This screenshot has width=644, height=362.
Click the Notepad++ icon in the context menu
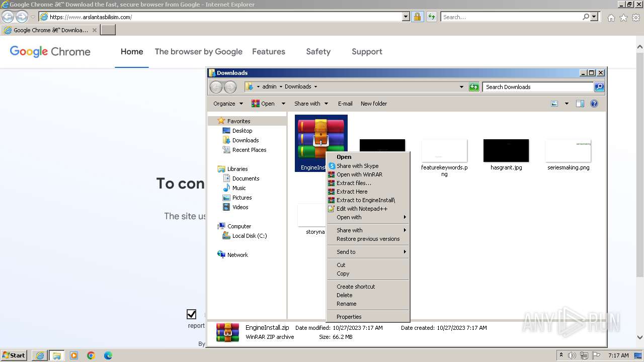[332, 209]
